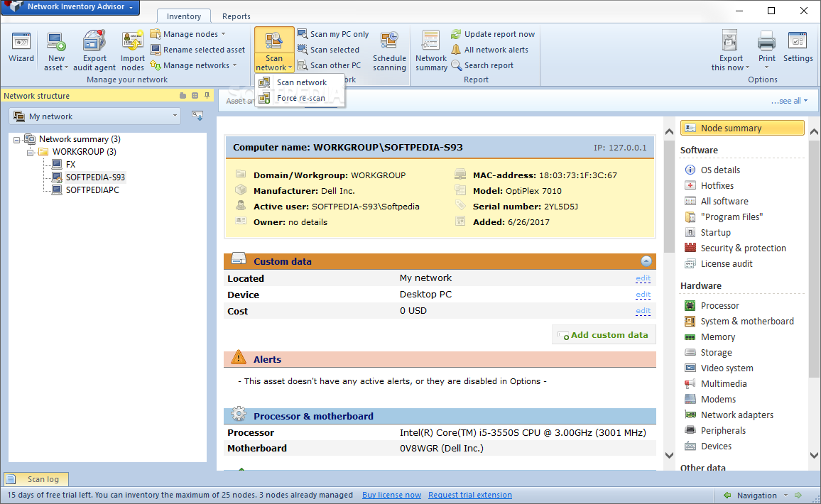The image size is (821, 504).
Task: Pin the Network structure panel
Action: tap(207, 95)
